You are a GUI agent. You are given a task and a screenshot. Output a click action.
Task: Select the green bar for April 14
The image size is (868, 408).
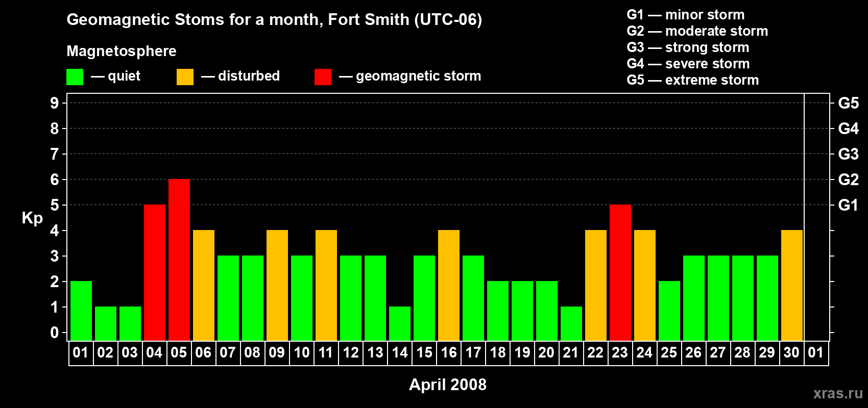(400, 324)
